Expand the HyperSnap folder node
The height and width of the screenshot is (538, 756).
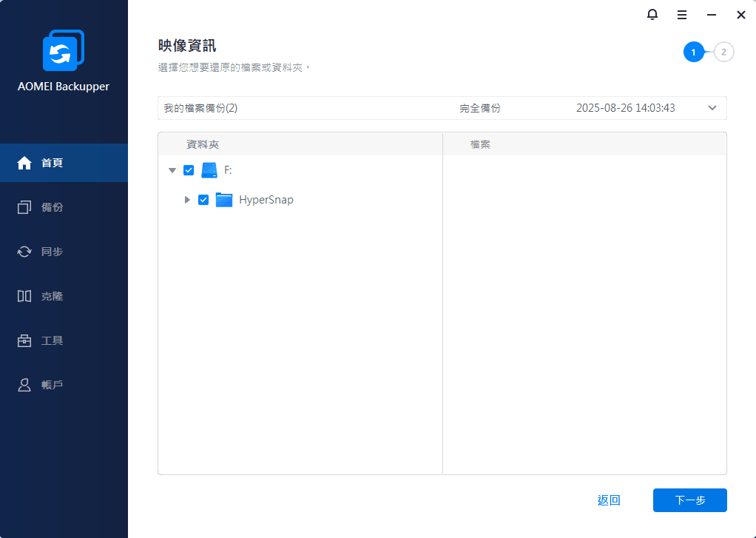click(x=187, y=200)
